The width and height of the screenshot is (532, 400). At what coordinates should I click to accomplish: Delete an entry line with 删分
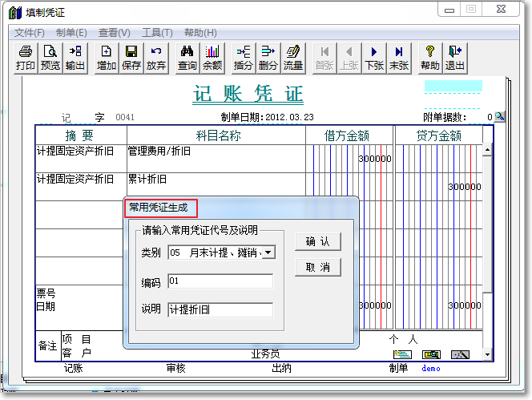(268, 58)
